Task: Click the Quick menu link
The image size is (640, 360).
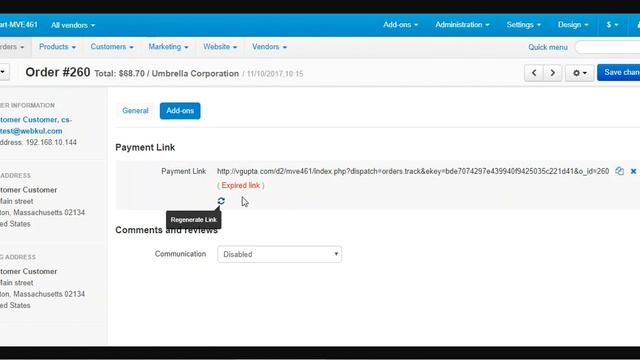Action: (x=548, y=47)
